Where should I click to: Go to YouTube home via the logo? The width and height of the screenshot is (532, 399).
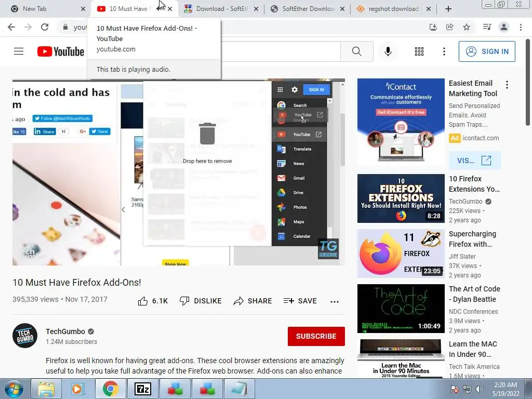61,51
